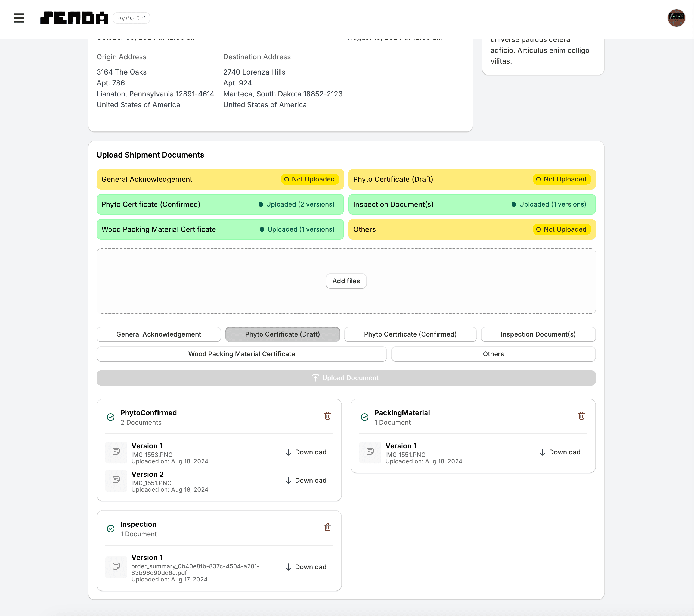Click the Destination Address label
This screenshot has height=616, width=694.
tap(257, 57)
